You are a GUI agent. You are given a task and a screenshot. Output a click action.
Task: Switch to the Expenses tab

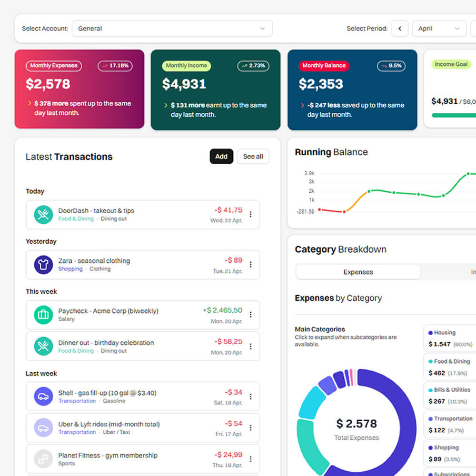358,272
